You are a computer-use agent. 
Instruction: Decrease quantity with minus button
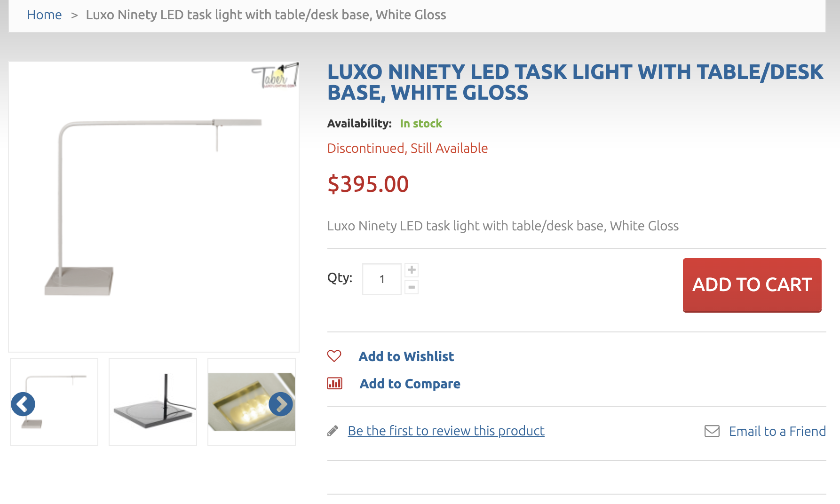click(x=412, y=287)
